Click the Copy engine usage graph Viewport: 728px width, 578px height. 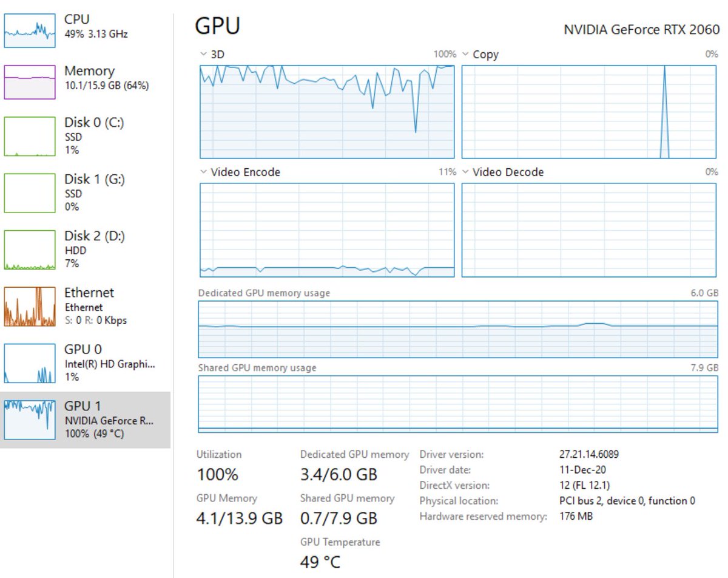click(x=589, y=111)
